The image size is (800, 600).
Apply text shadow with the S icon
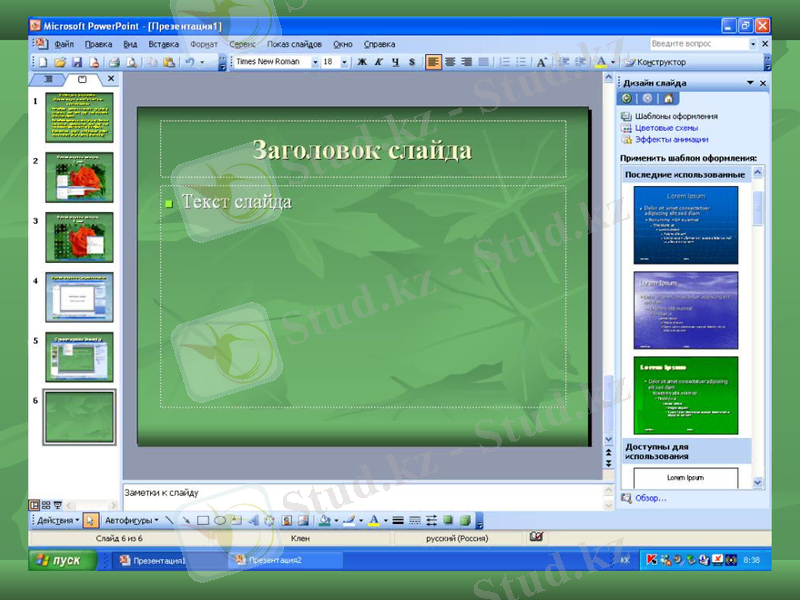[x=412, y=61]
